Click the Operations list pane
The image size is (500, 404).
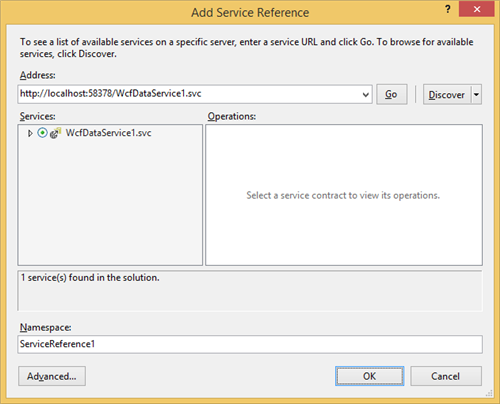(344, 195)
